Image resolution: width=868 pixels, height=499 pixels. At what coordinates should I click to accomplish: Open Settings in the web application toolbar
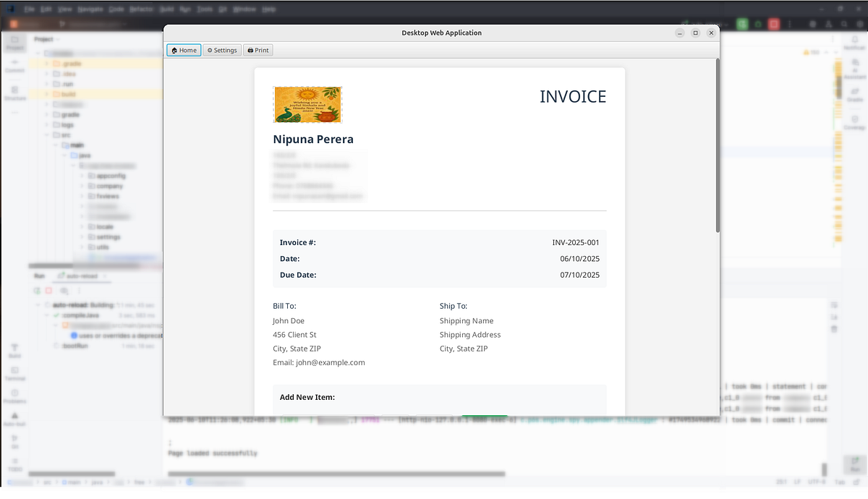tap(221, 49)
